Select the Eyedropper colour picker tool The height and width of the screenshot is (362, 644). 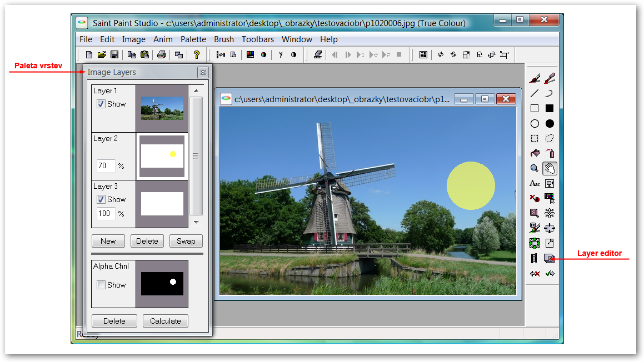[x=550, y=78]
